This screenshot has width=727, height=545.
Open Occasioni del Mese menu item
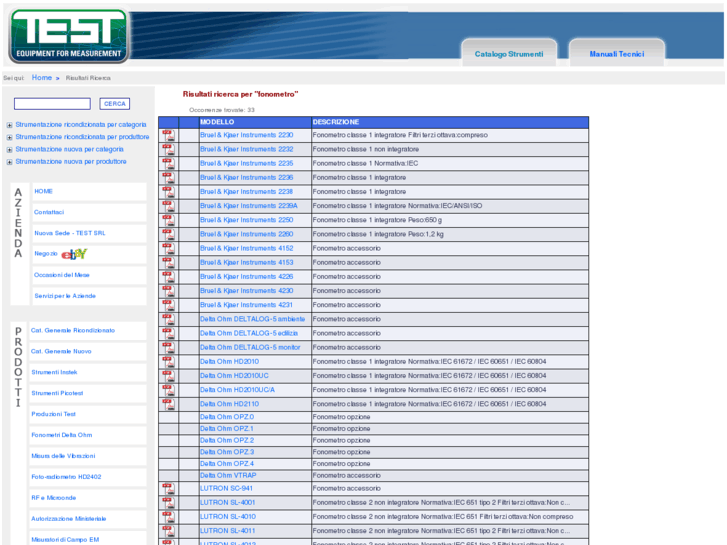[62, 275]
